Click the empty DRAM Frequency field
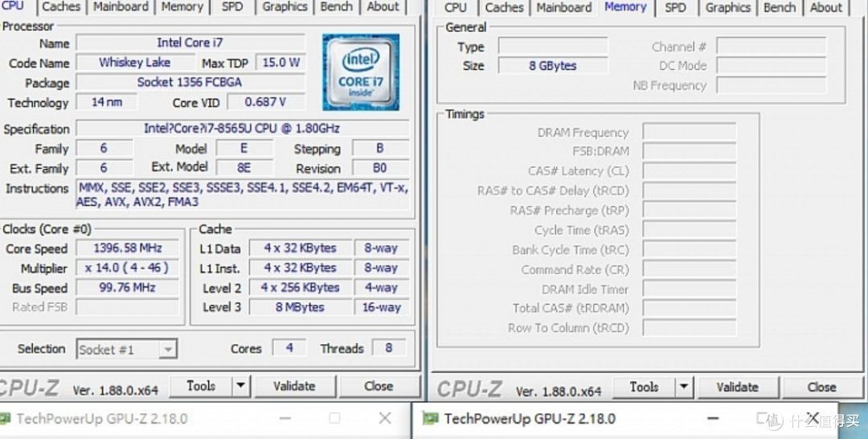The image size is (868, 439). click(689, 133)
